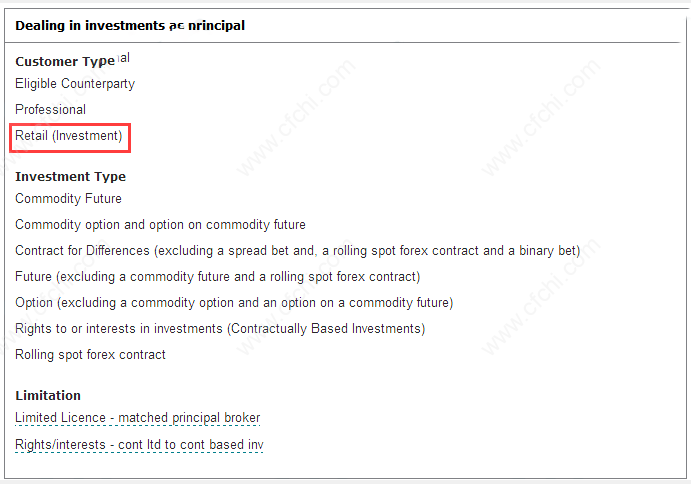Select the Commodity Future investment type
691x484 pixels.
[68, 198]
